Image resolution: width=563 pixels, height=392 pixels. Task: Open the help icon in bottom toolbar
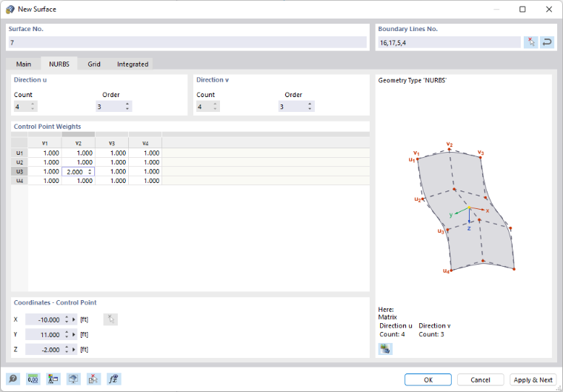click(x=13, y=379)
